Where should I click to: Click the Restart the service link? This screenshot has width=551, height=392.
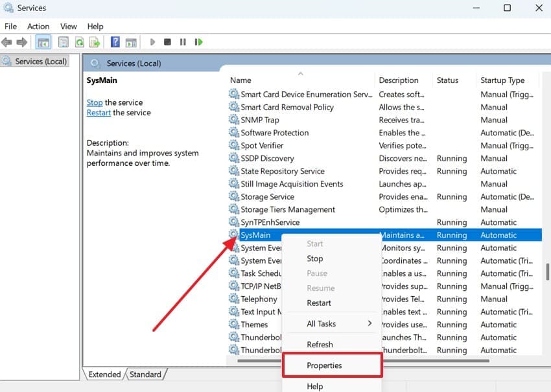tap(99, 112)
